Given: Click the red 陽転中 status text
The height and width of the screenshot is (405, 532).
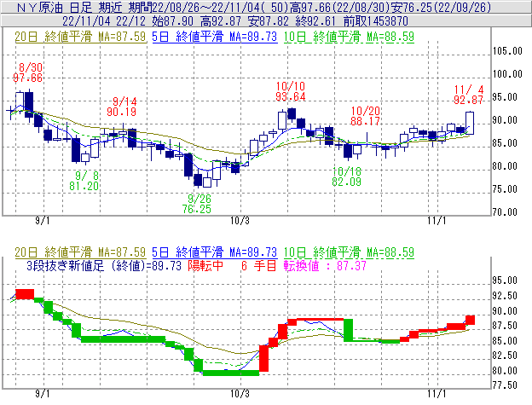Looking at the screenshot, I should coord(205,265).
